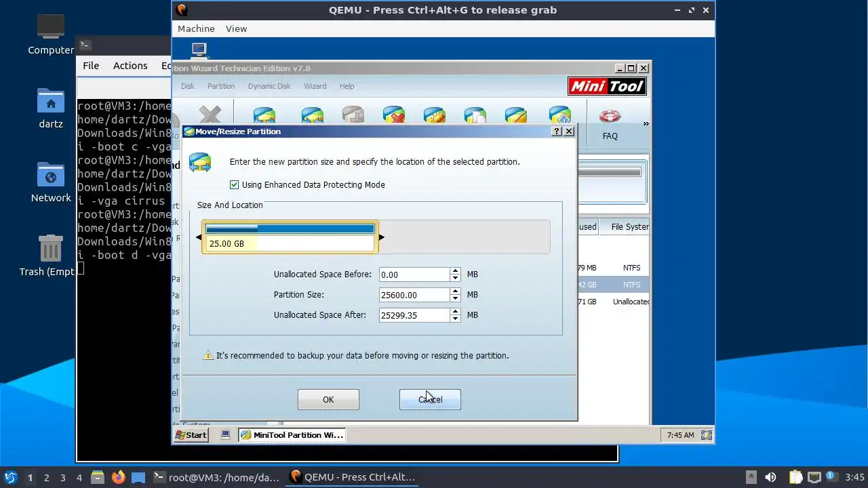
Task: Click the Format partition toolbar icon
Action: click(x=434, y=115)
